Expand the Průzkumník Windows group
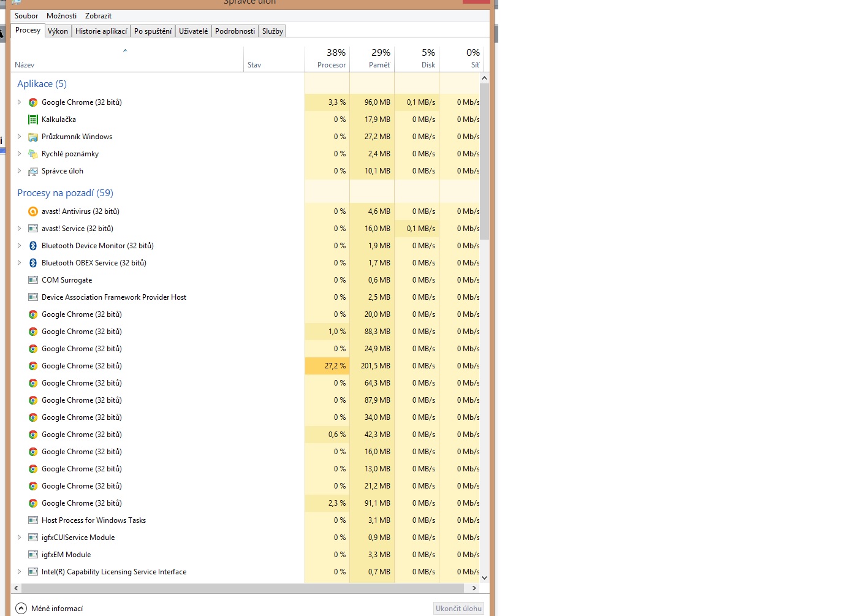 pyautogui.click(x=19, y=137)
